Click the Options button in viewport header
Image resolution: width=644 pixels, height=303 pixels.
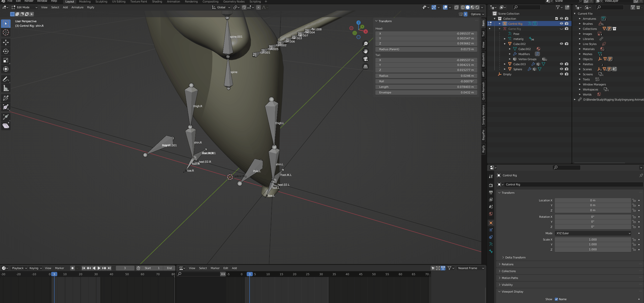coord(477,14)
